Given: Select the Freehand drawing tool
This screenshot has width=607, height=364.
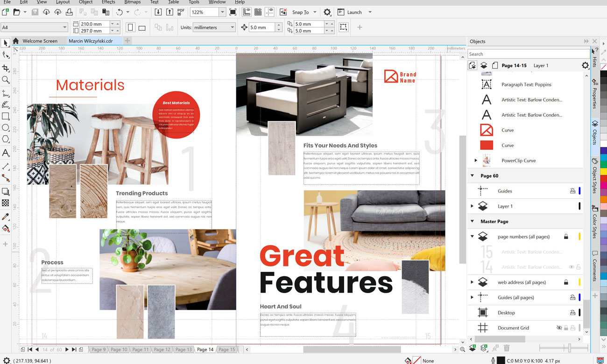Looking at the screenshot, I should tap(6, 93).
